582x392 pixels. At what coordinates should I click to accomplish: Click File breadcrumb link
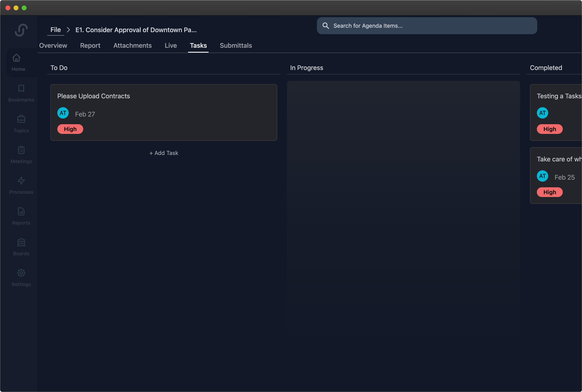point(55,30)
